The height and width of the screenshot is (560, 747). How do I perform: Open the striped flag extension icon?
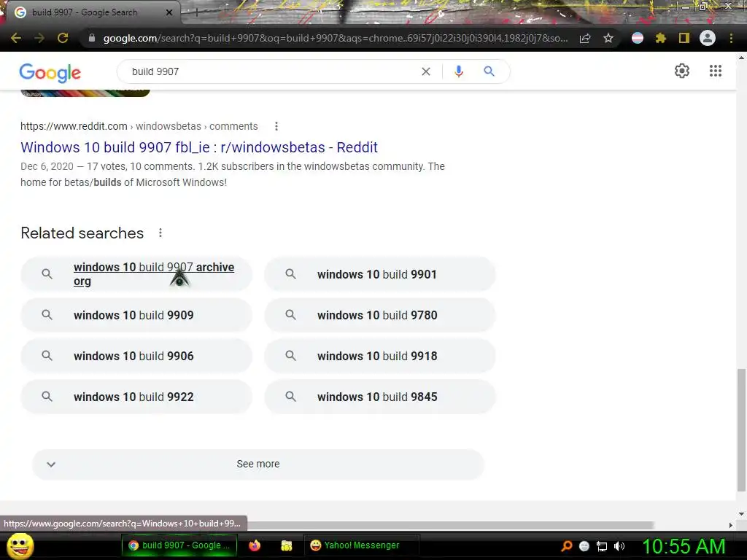(x=638, y=38)
